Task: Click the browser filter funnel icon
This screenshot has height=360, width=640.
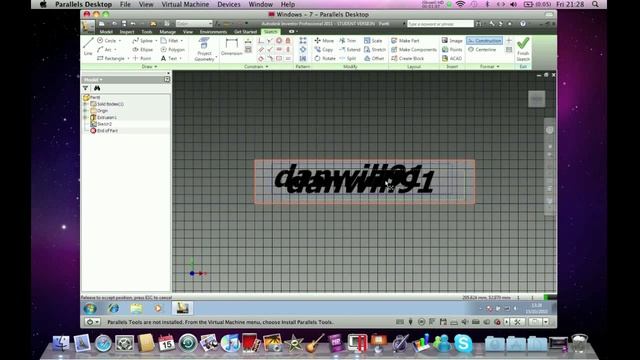Action: point(86,88)
